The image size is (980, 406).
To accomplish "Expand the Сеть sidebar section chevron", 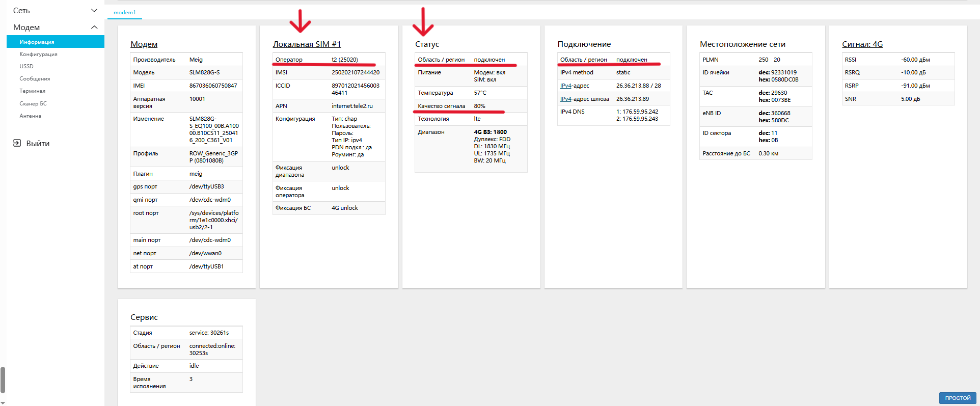I will pyautogui.click(x=94, y=10).
